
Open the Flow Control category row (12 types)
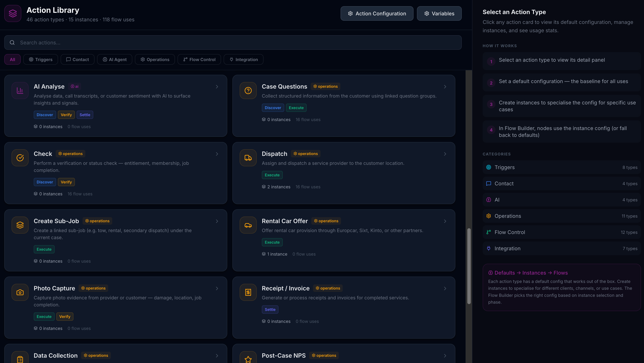point(561,232)
